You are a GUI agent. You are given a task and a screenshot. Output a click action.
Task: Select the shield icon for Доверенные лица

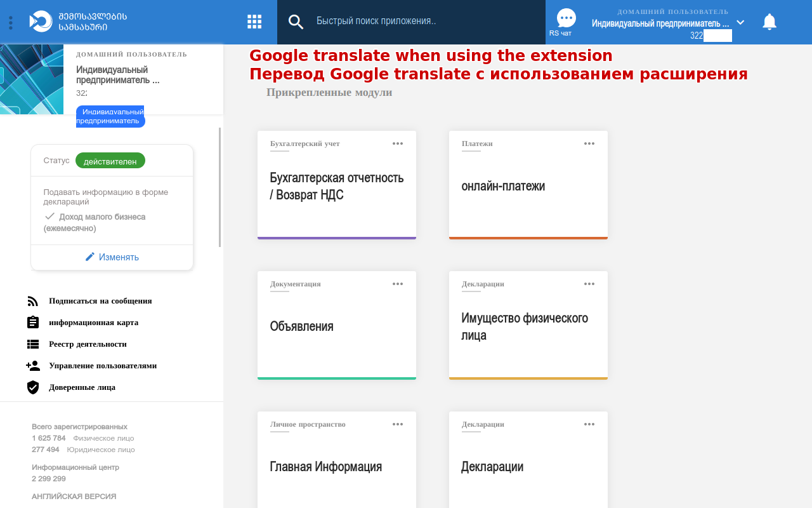point(33,387)
